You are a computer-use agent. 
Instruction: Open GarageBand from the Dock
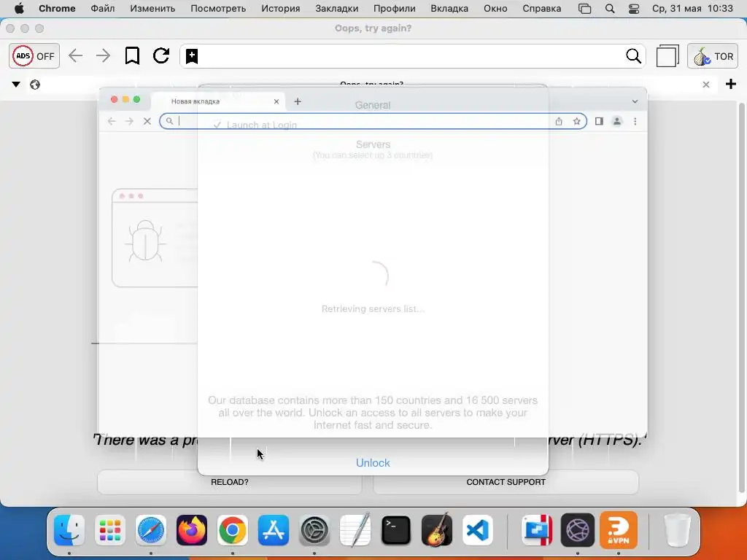point(437,529)
